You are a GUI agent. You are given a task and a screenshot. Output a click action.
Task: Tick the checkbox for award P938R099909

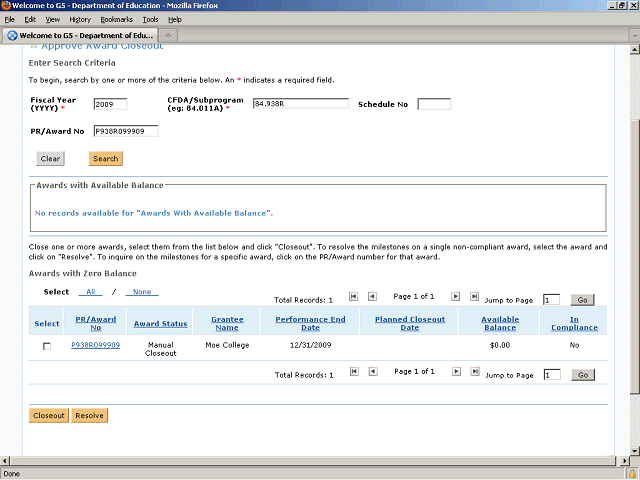(x=47, y=346)
